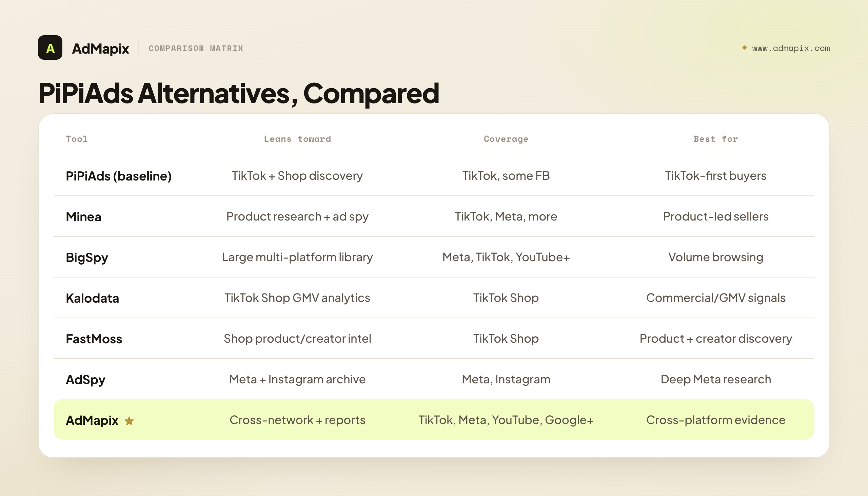
Task: Click the TikTok, Meta, YouTube, Google+ cell
Action: (506, 420)
